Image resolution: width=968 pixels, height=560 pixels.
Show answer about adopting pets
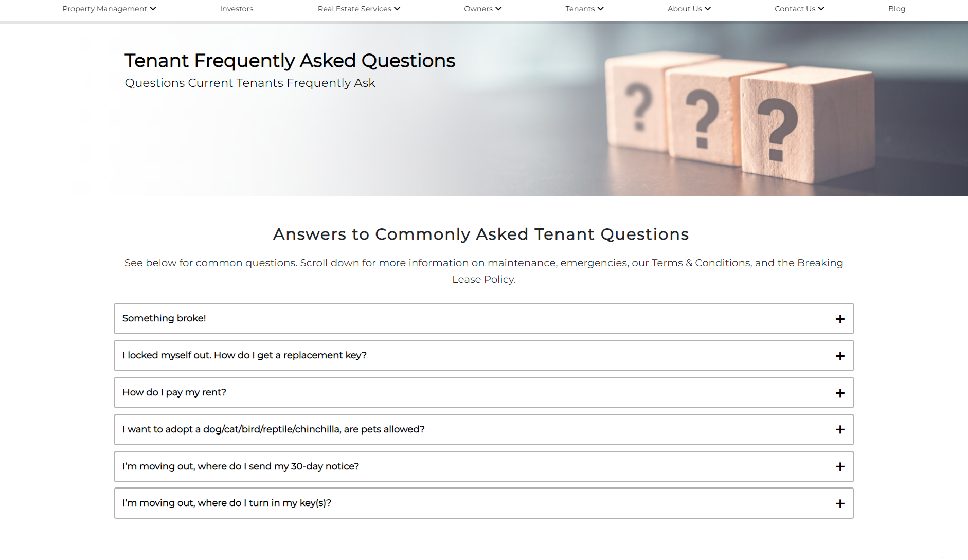273,429
